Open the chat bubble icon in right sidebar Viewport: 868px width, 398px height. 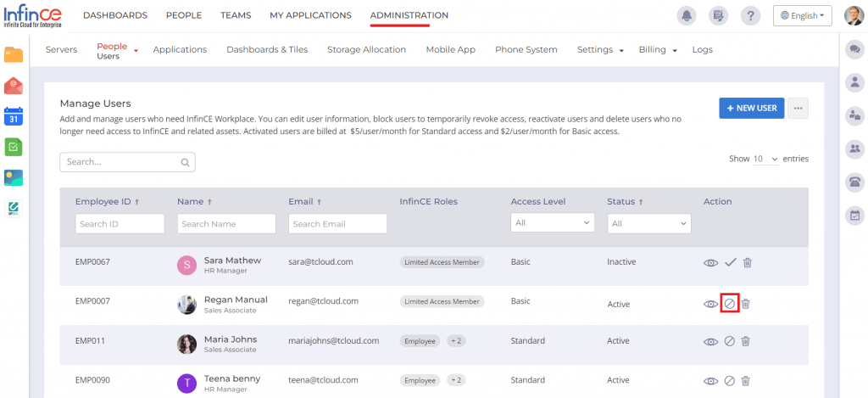(854, 50)
